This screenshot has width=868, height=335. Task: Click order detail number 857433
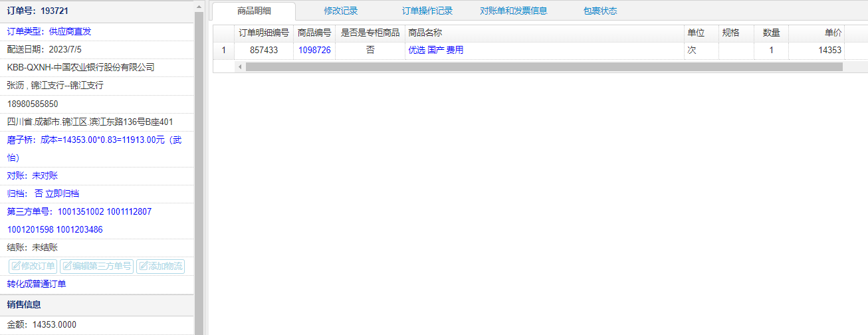tap(264, 50)
